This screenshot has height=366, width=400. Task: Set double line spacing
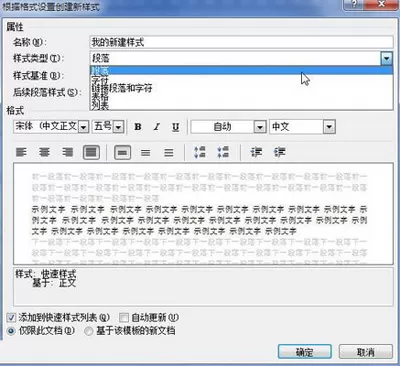pyautogui.click(x=169, y=153)
